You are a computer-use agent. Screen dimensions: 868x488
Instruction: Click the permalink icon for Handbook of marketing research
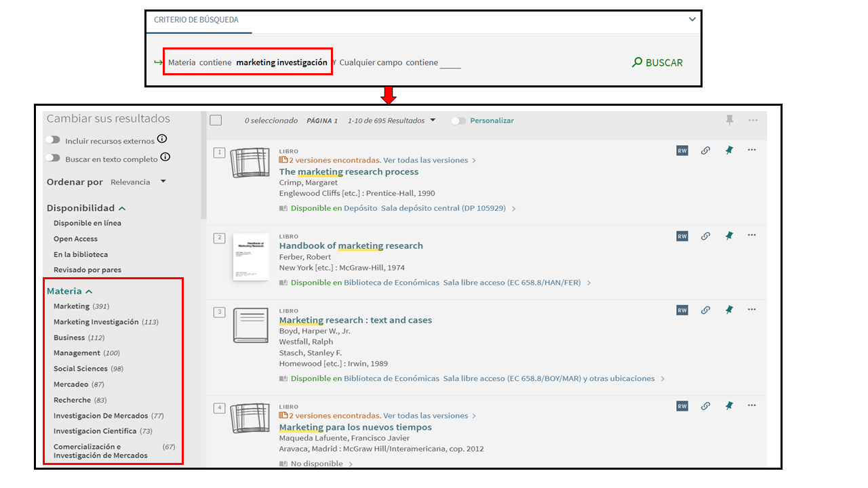(705, 236)
